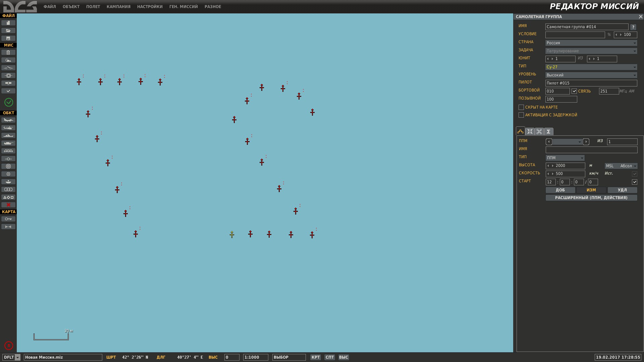Viewport: 644px width, 362px height.
Task: Open the mission goals target icon
Action: coord(8,75)
